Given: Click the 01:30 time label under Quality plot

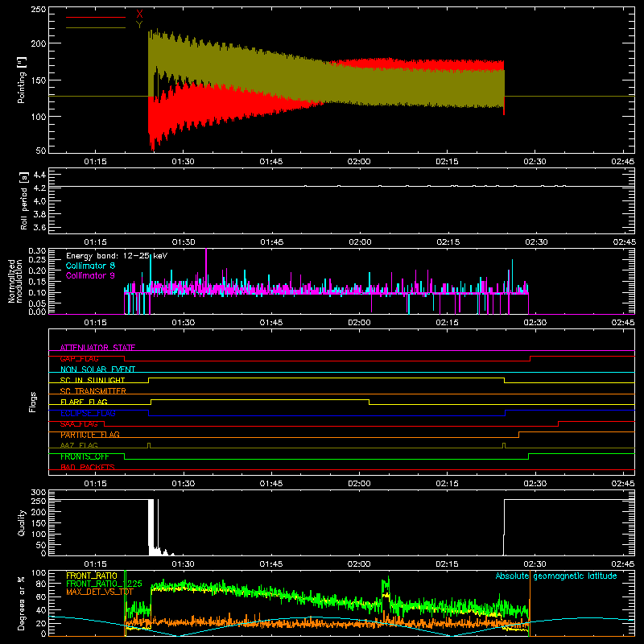Looking at the screenshot, I should (x=184, y=564).
